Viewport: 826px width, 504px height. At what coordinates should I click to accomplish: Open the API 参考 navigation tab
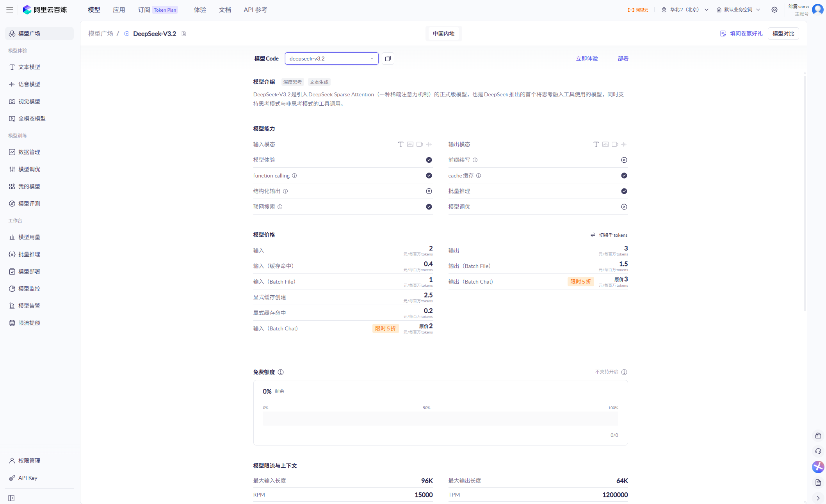255,10
